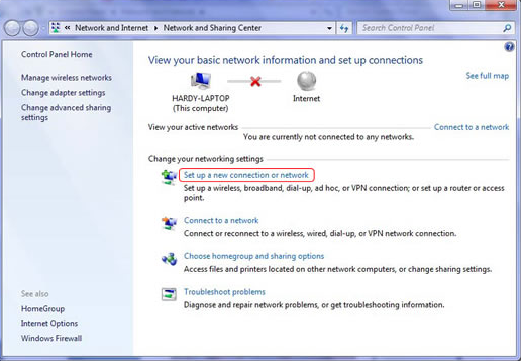Viewport: 521px width, 362px height.
Task: Click the HARDY-LAPTOP computer icon
Action: [201, 81]
